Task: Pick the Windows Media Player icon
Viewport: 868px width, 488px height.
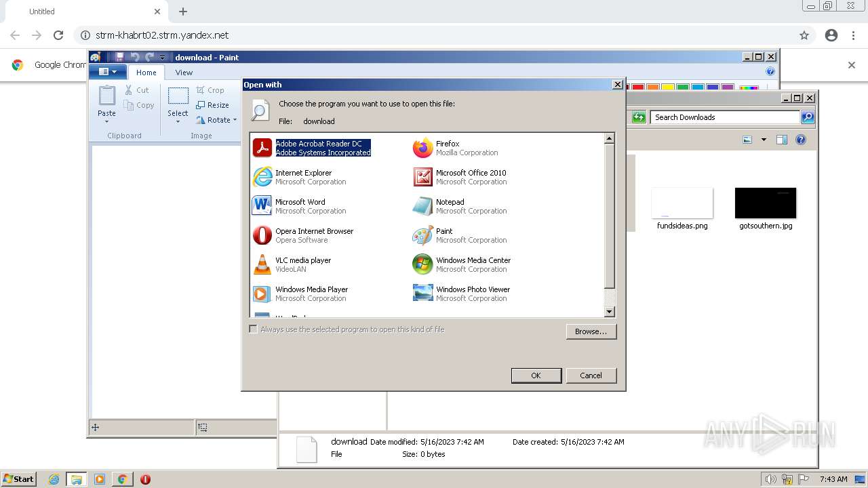Action: click(262, 293)
